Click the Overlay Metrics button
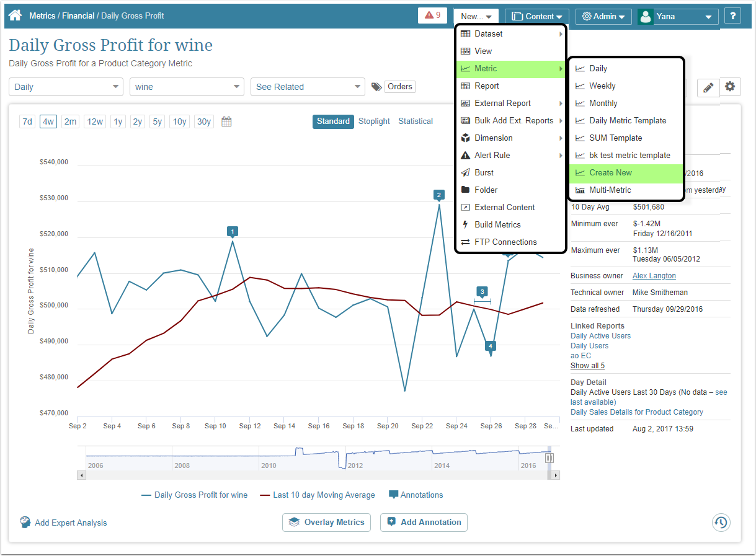 326,523
